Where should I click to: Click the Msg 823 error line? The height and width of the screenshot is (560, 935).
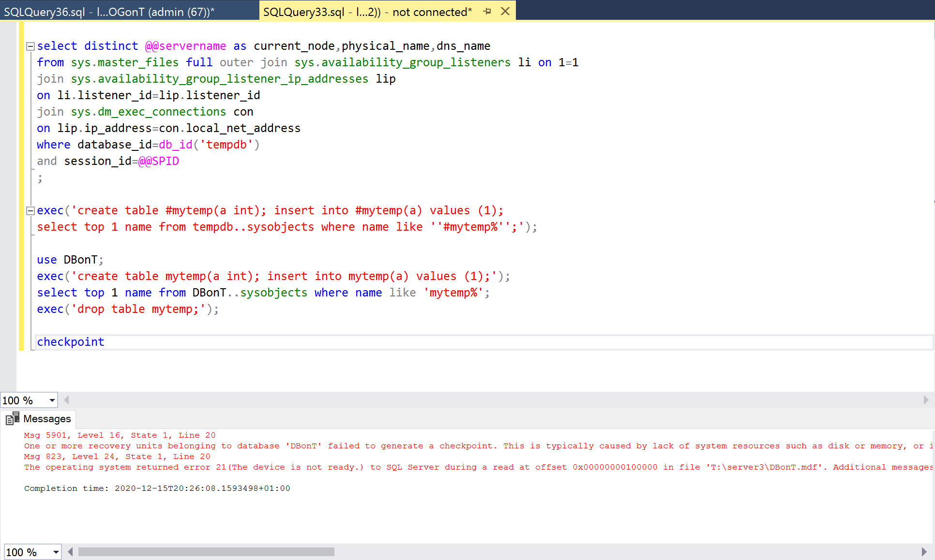point(117,457)
